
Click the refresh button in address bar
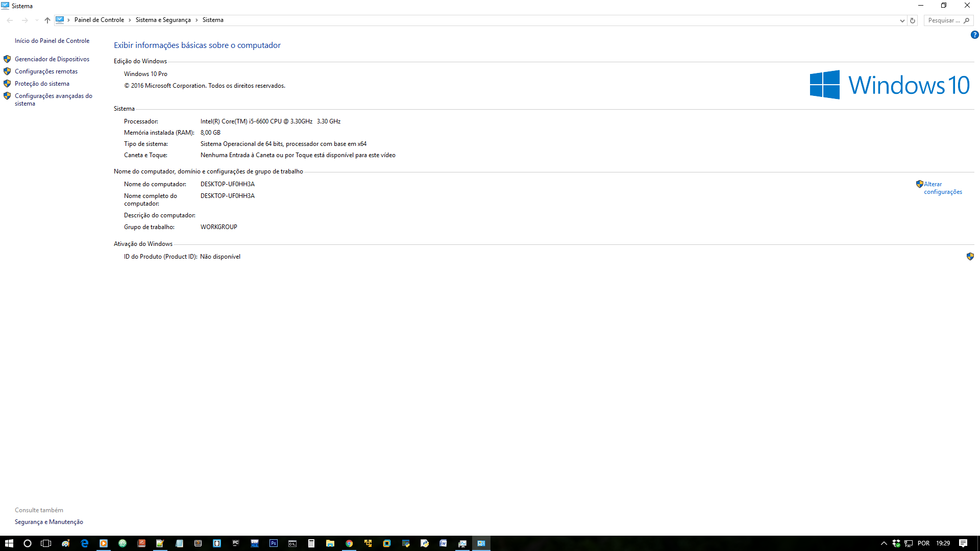913,20
